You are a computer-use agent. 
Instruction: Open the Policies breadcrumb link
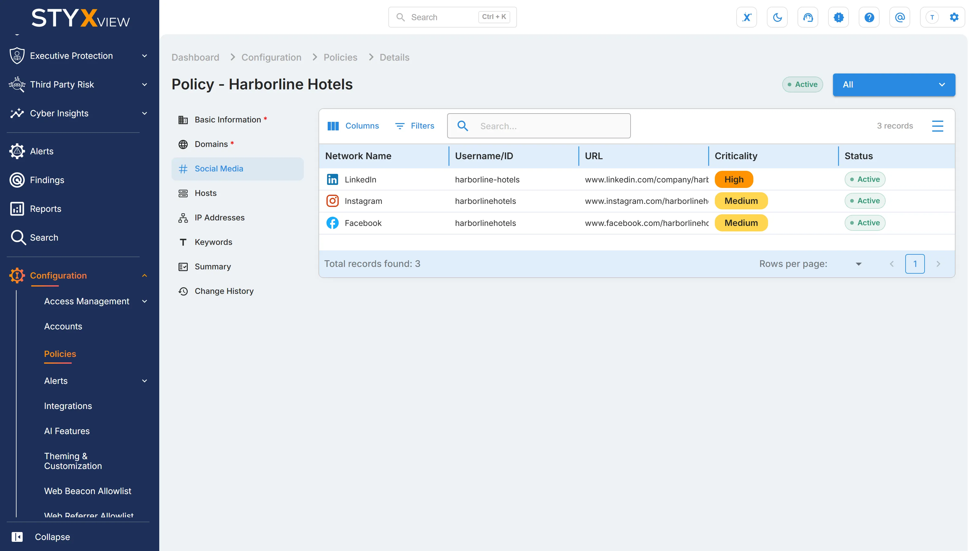coord(340,58)
